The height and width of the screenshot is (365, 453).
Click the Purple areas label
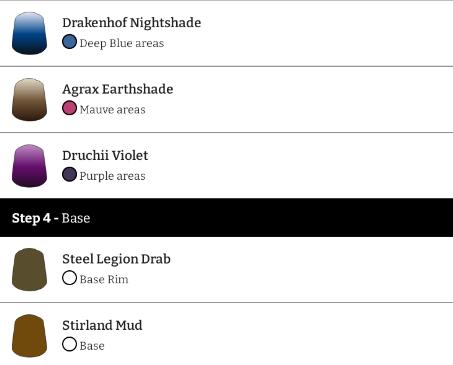tap(113, 176)
